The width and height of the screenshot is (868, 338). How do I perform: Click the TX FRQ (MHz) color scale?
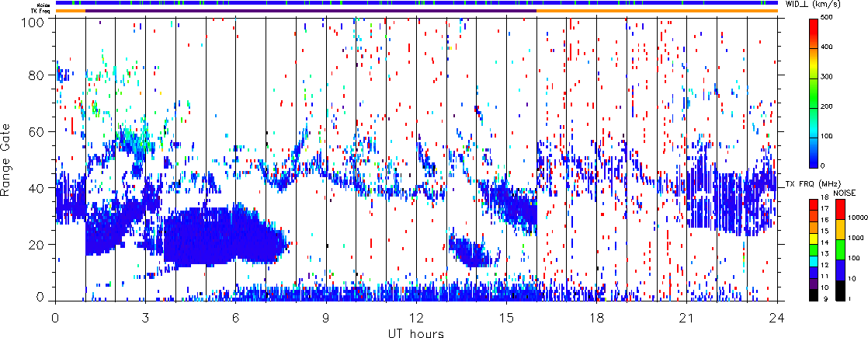pyautogui.click(x=813, y=250)
